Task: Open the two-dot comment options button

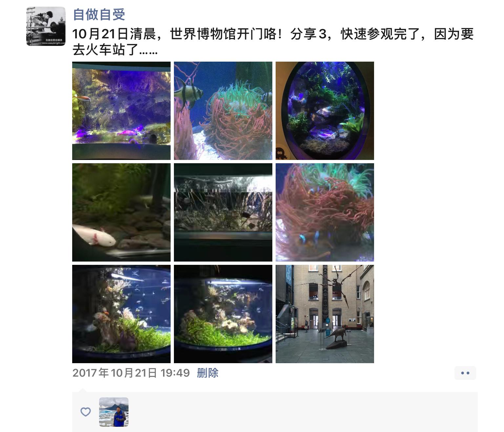Action: pos(465,373)
